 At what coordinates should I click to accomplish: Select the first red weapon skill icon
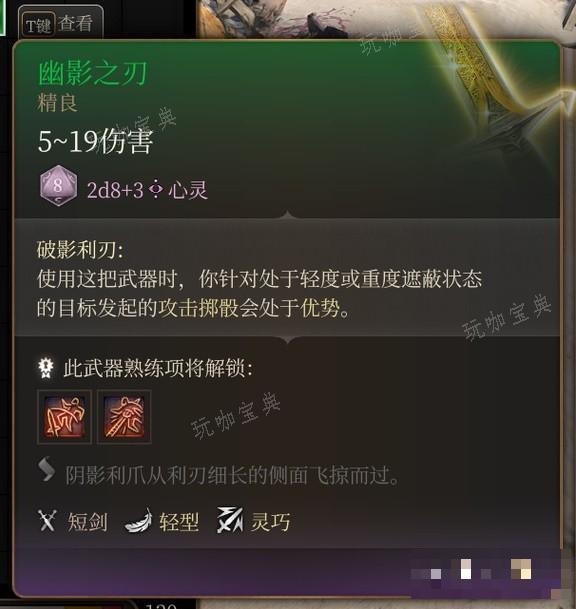(x=64, y=417)
